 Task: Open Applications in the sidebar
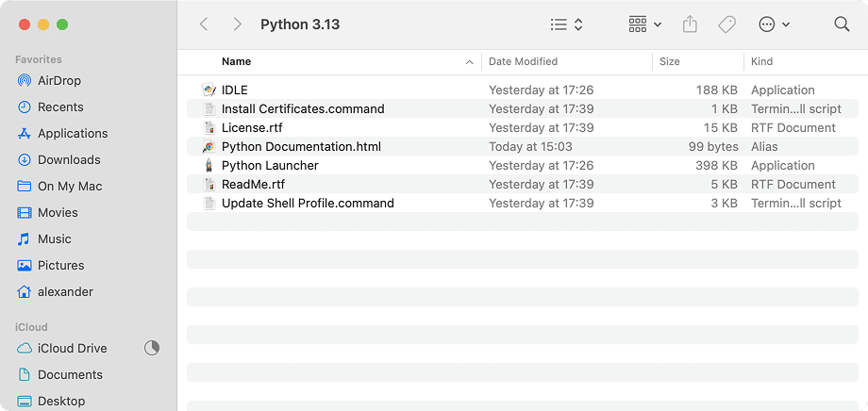coord(73,134)
